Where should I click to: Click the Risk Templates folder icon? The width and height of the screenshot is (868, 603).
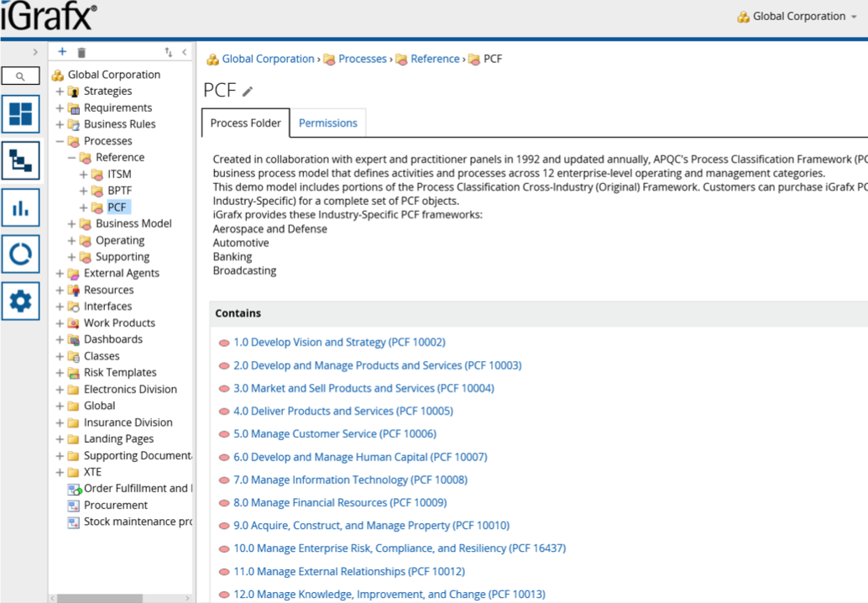point(74,373)
